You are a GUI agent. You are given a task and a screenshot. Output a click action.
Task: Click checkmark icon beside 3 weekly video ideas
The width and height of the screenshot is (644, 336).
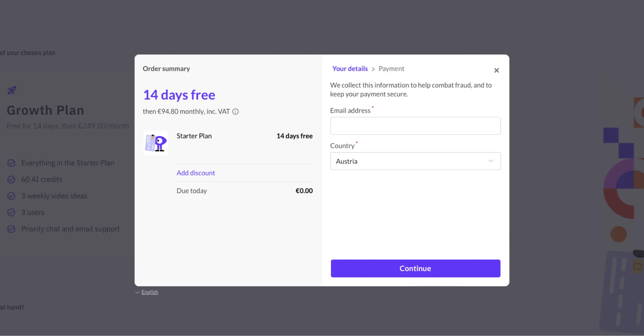point(11,196)
